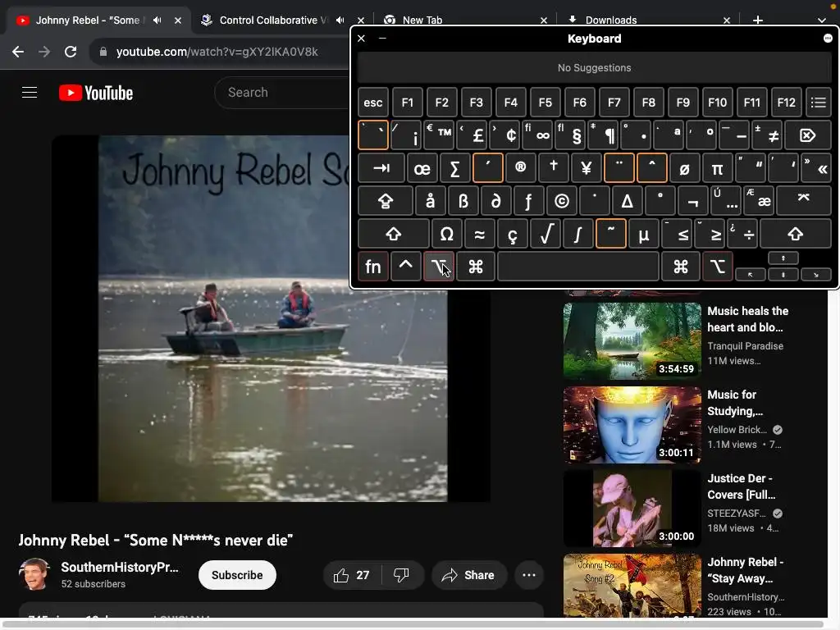Click the yen ¥ key
Viewport: 840px width, 630px height.
[x=586, y=168]
